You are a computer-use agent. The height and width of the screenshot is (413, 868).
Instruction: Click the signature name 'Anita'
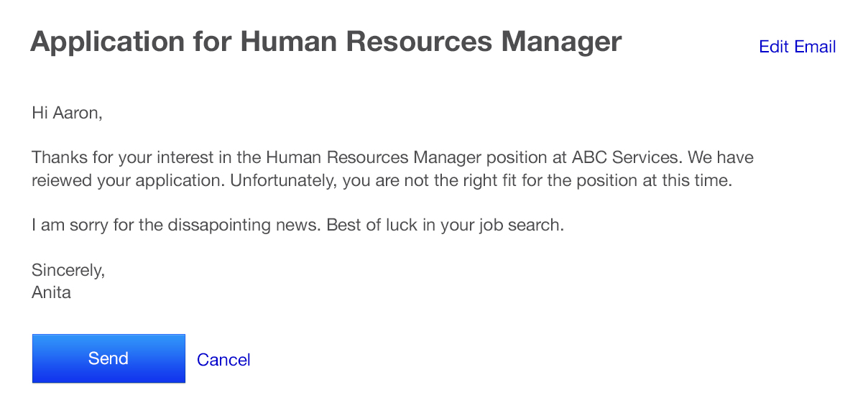coord(51,292)
